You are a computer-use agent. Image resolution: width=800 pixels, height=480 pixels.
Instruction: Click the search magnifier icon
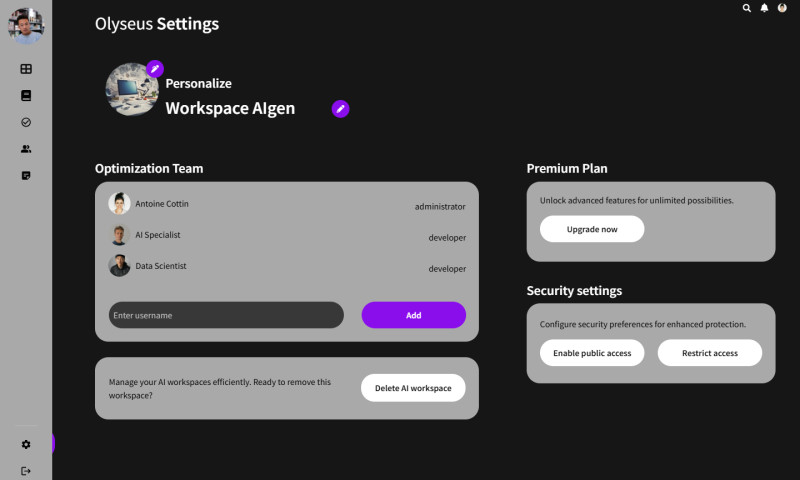(746, 8)
